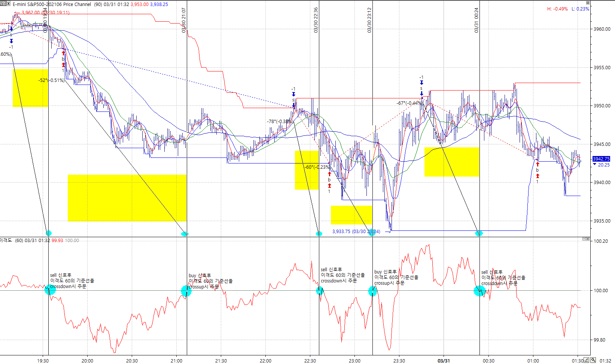Viewport: 615px width, 364px height.
Task: Click the magnifier icon on the time axis
Action: pos(593,360)
